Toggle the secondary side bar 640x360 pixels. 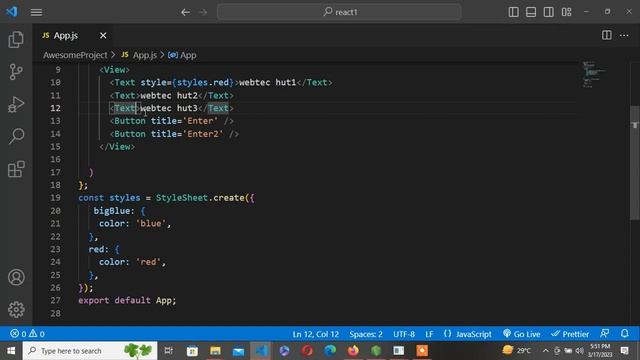pyautogui.click(x=549, y=12)
